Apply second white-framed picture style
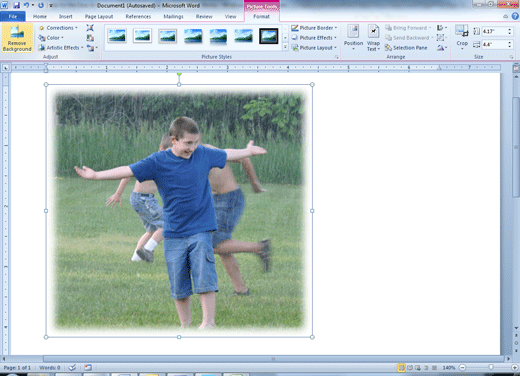 (x=142, y=36)
